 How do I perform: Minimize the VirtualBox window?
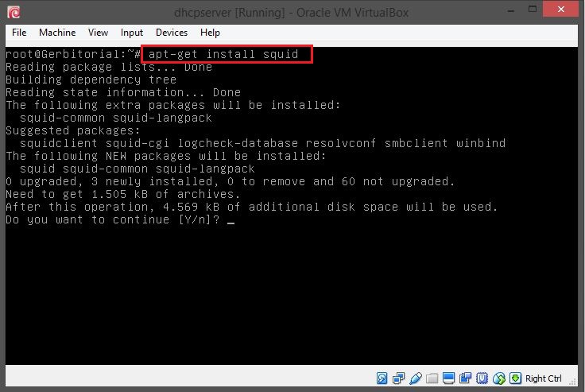coord(511,10)
